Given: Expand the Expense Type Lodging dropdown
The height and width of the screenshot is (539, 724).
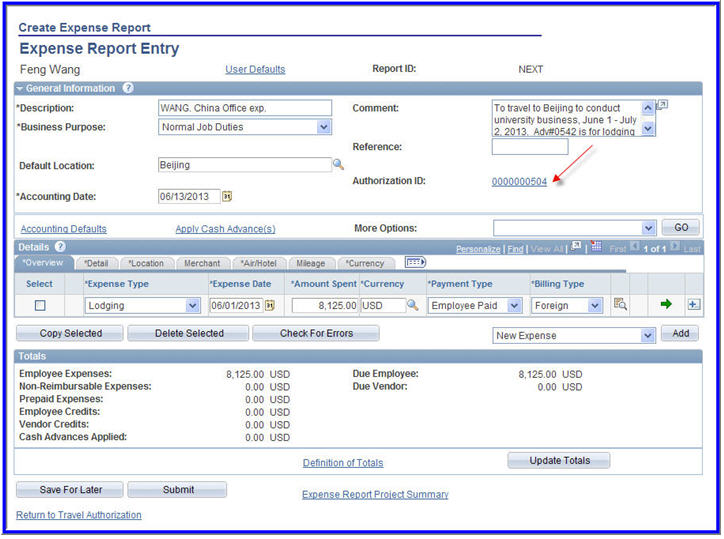Looking at the screenshot, I should point(193,306).
